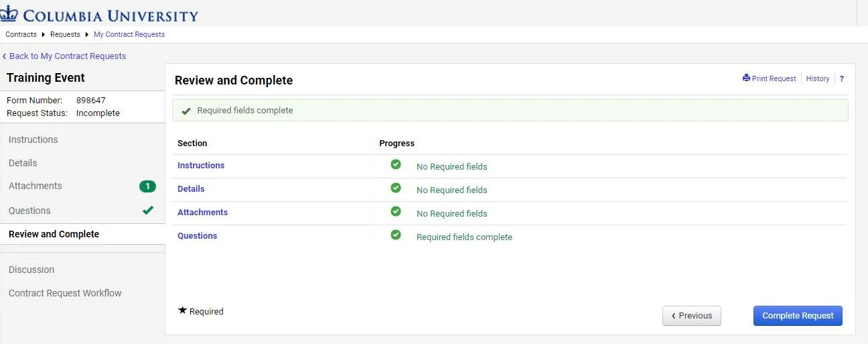Click Print Request link
Image resolution: width=868 pixels, height=344 pixels.
tap(774, 78)
